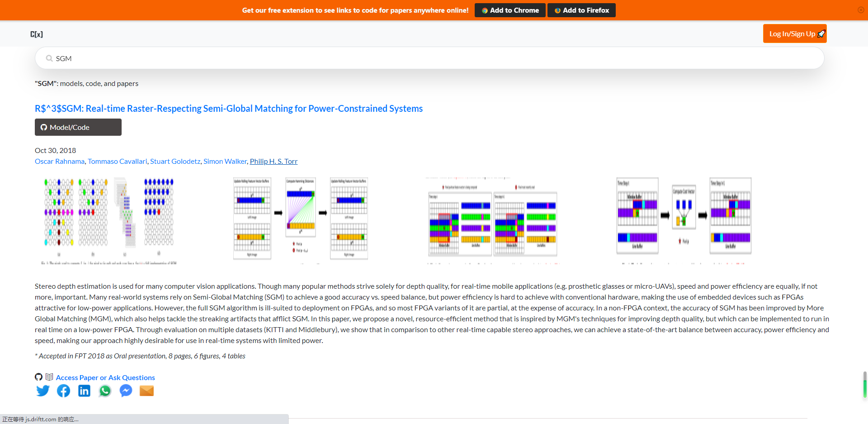Open author Simon Walker
This screenshot has width=868, height=424.
point(225,162)
